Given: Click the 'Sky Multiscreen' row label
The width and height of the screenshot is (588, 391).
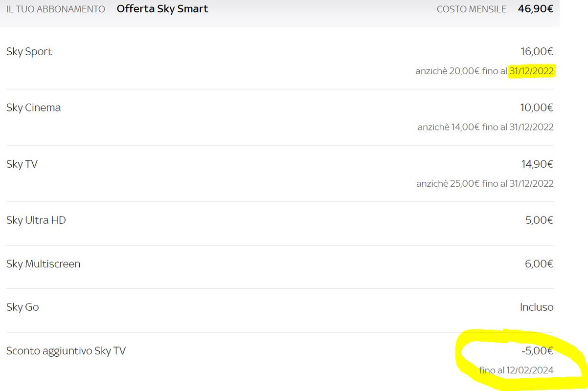Looking at the screenshot, I should [x=44, y=264].
